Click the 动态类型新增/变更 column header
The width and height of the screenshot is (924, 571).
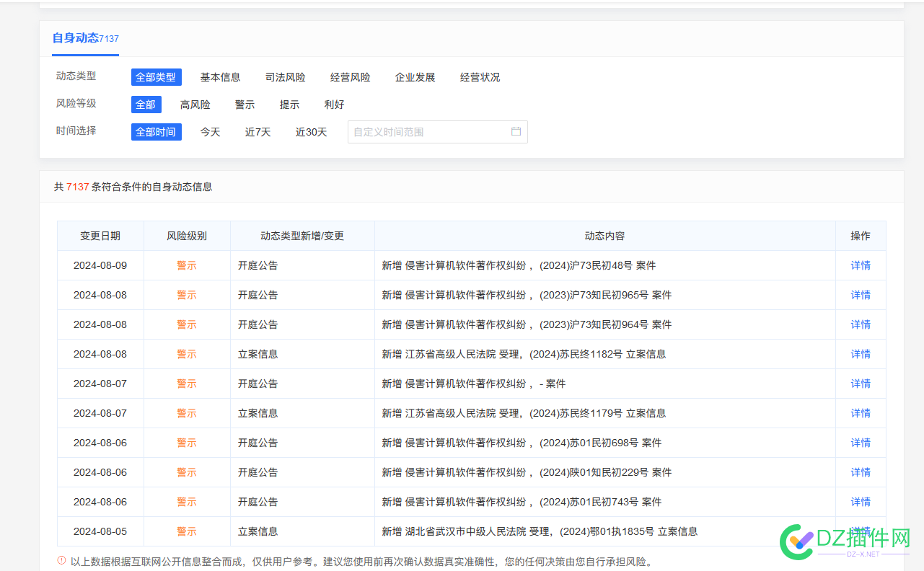click(302, 236)
